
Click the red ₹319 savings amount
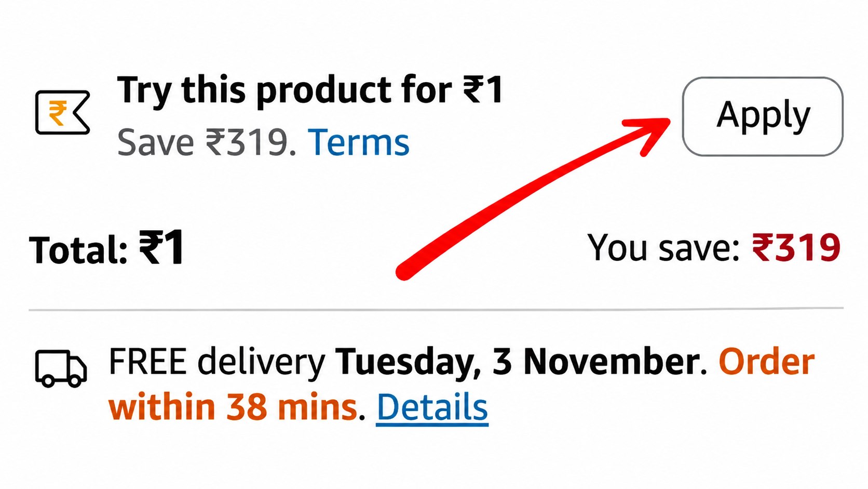pos(796,247)
